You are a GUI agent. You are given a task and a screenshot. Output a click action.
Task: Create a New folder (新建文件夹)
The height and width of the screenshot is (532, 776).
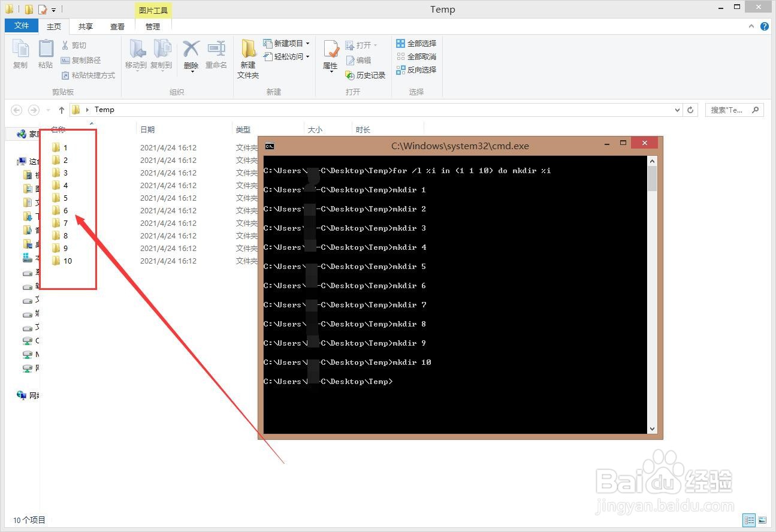point(248,59)
